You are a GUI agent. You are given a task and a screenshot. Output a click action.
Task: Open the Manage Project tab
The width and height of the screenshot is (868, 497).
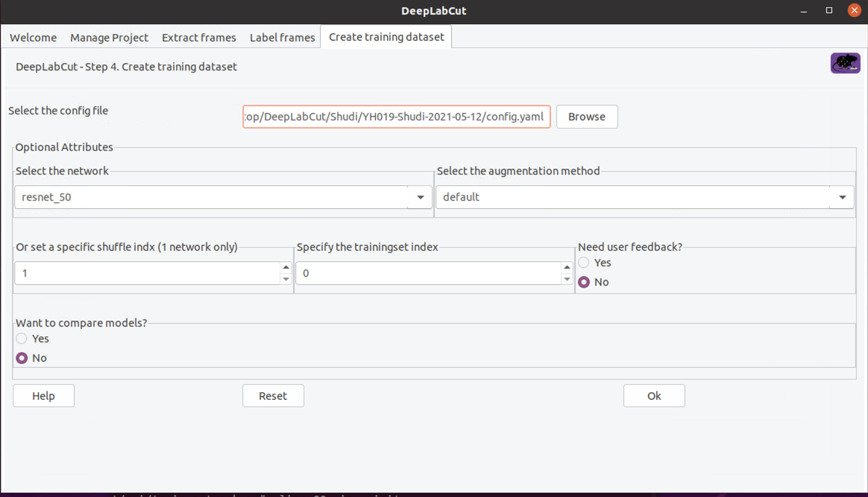(109, 37)
